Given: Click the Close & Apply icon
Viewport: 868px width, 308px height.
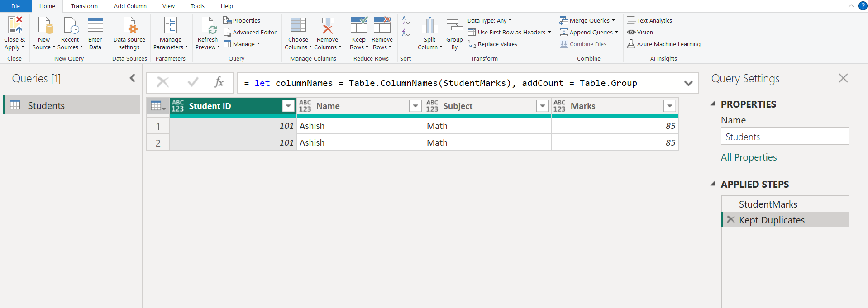Looking at the screenshot, I should click(x=14, y=25).
